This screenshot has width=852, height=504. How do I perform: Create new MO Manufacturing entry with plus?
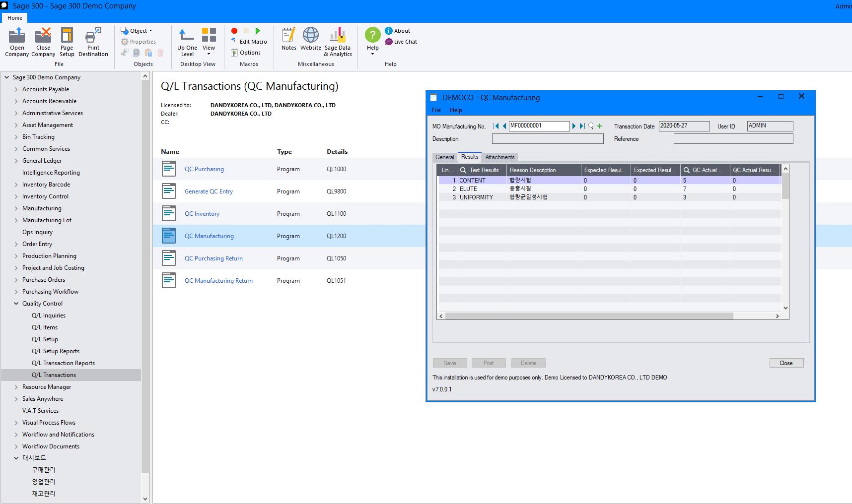(599, 126)
